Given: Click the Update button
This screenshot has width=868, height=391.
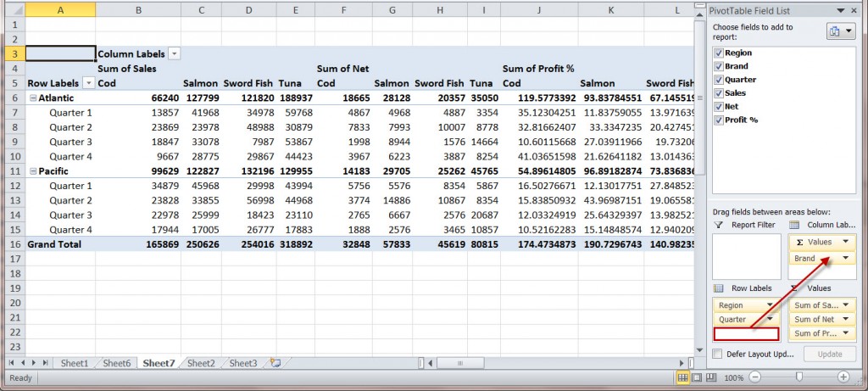Looking at the screenshot, I should [x=829, y=354].
